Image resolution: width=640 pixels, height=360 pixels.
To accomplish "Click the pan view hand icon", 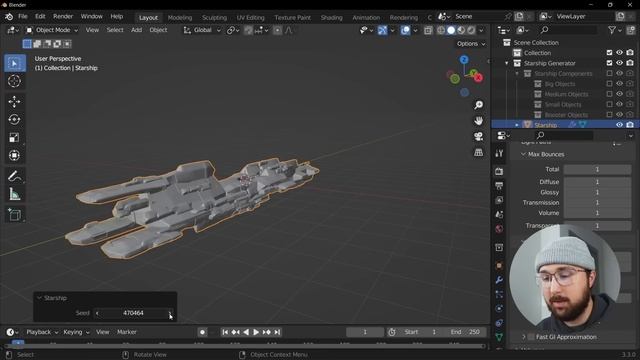I will coord(478,121).
